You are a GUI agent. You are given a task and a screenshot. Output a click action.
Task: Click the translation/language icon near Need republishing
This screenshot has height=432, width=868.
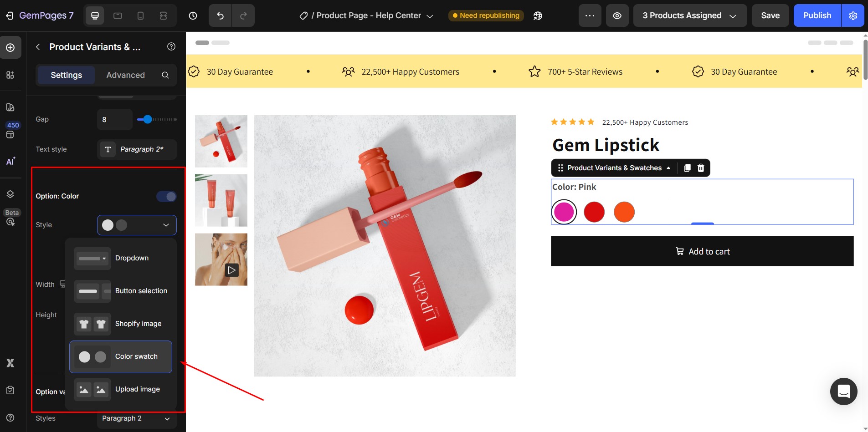(538, 15)
